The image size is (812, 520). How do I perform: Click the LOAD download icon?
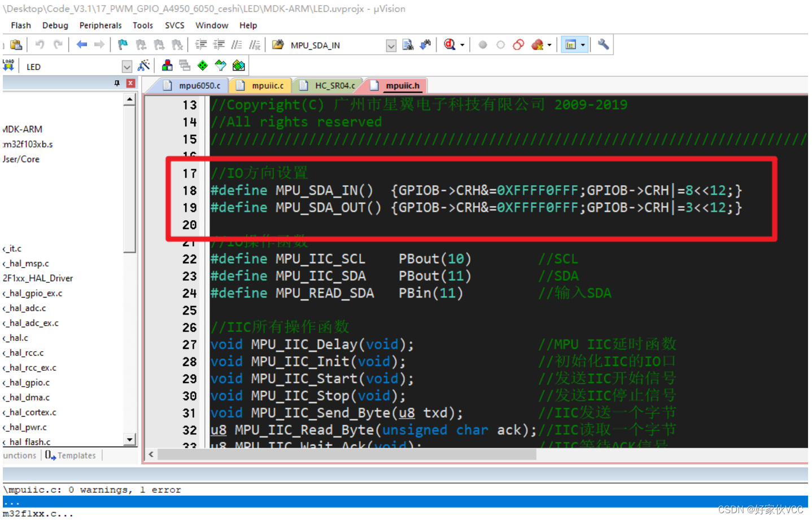tap(8, 65)
